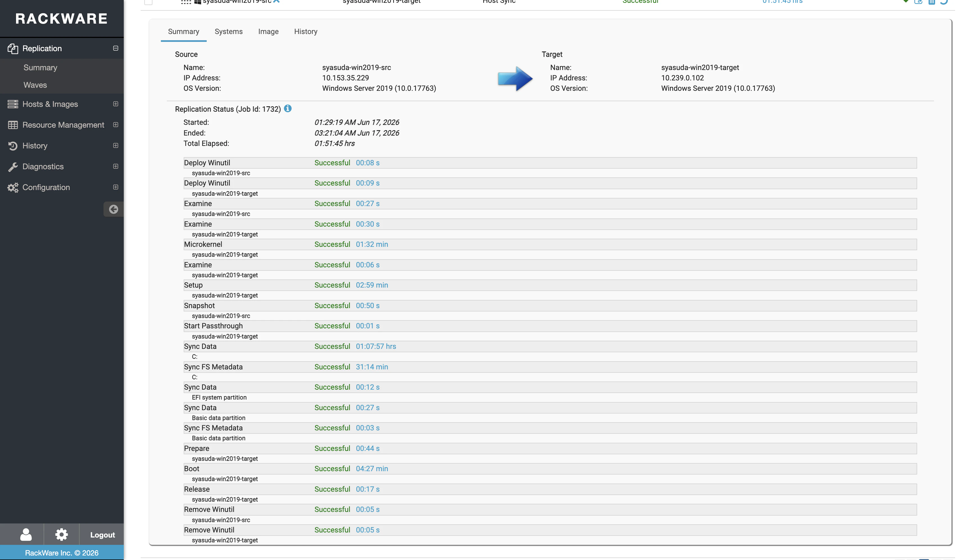972x560 pixels.
Task: Click the Prepare step row label
Action: coord(197,448)
